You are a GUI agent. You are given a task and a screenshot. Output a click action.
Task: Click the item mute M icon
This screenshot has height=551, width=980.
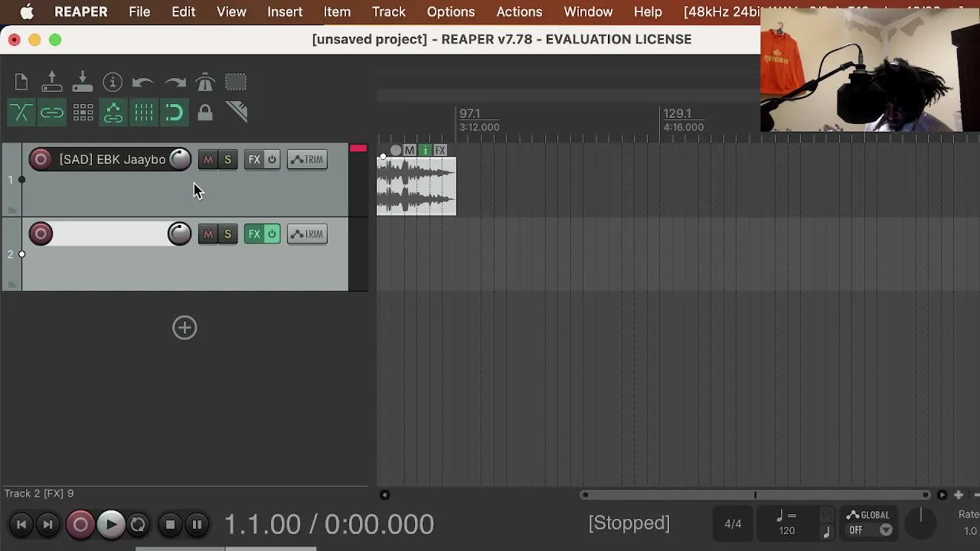click(x=410, y=151)
